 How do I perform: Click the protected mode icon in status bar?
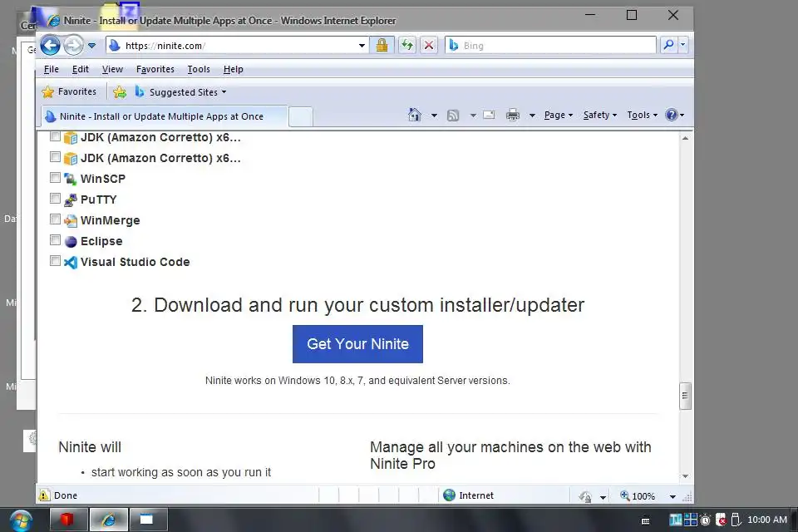tap(586, 496)
